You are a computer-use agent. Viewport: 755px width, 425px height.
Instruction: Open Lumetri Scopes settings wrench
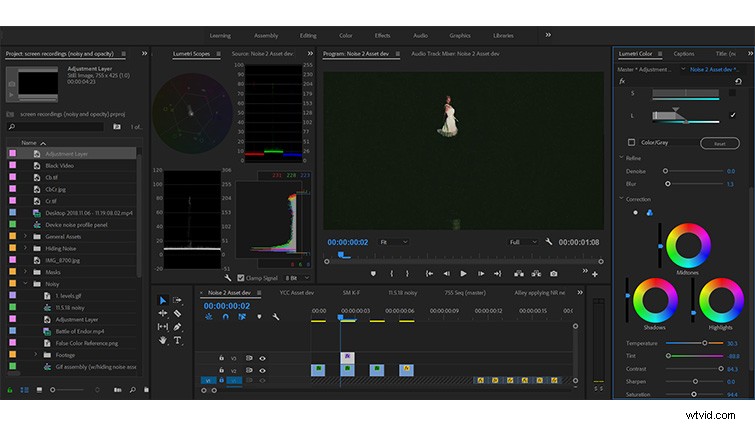(228, 278)
